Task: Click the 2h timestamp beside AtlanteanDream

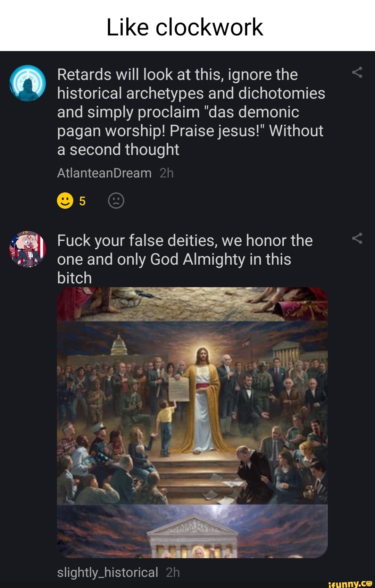Action: click(166, 173)
